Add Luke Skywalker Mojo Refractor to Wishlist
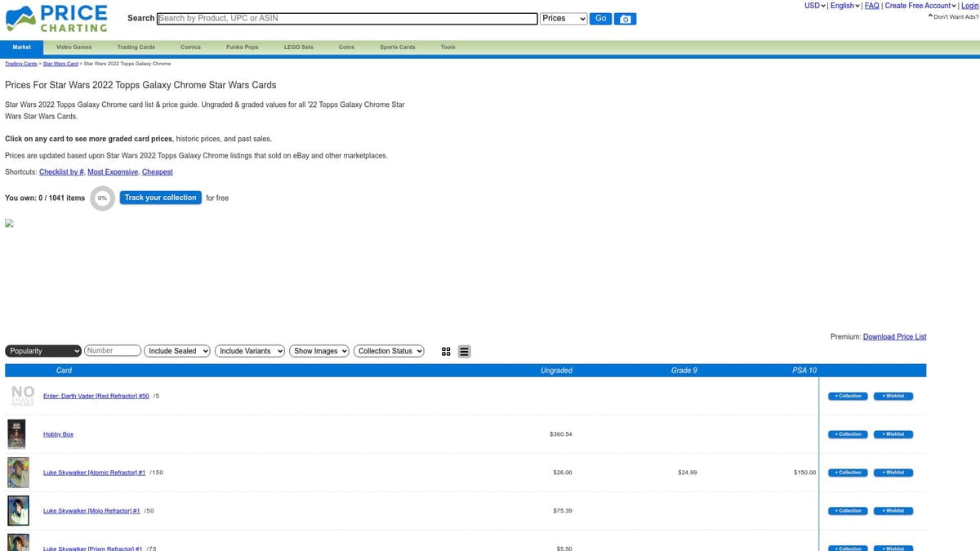 coord(893,511)
